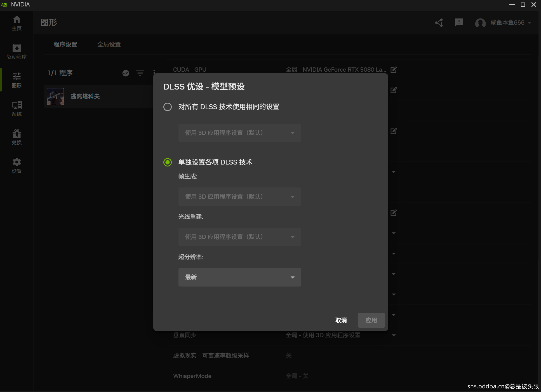Open the 驱动程序 drivers section
The height and width of the screenshot is (392, 541).
point(17,51)
